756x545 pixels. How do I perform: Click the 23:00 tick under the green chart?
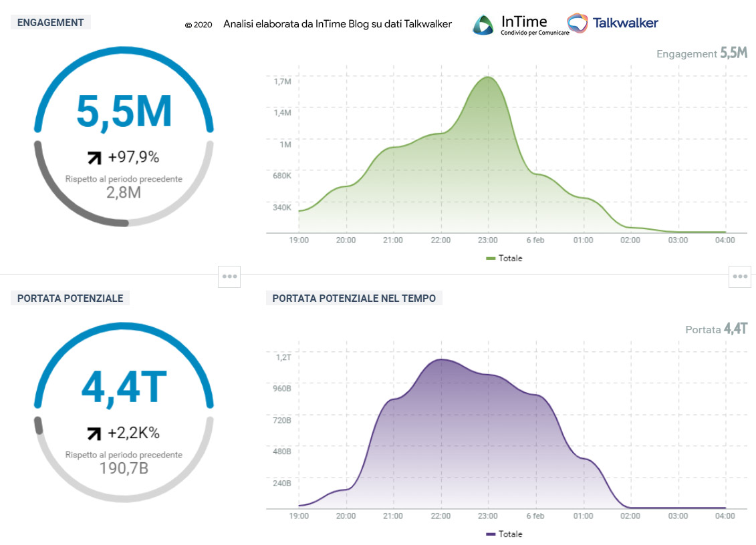pyautogui.click(x=488, y=240)
